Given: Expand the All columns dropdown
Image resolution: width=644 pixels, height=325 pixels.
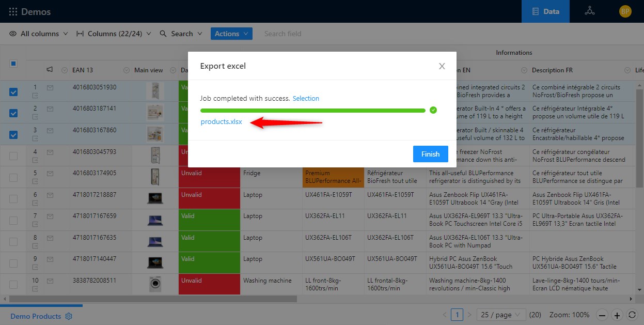Looking at the screenshot, I should pos(39,34).
